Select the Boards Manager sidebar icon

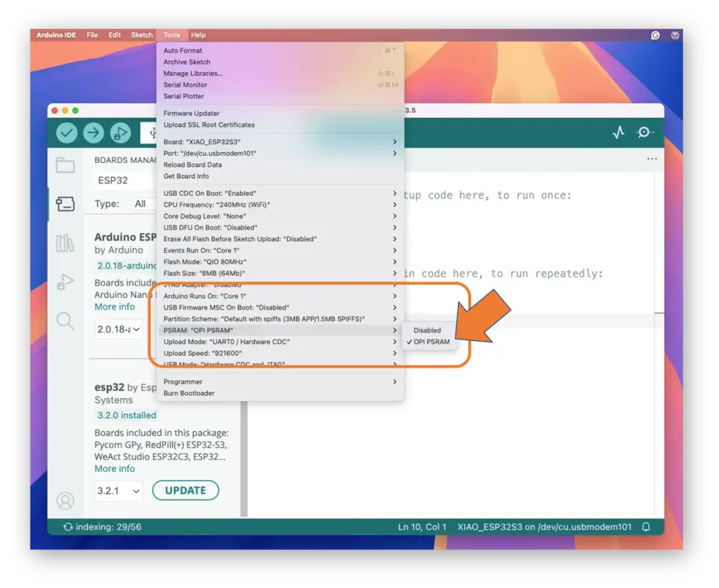coord(65,204)
